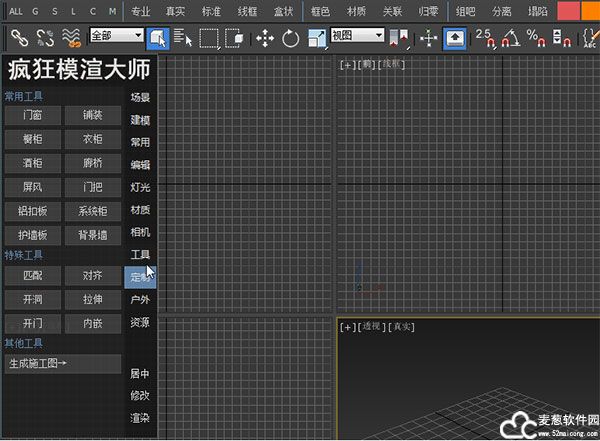The image size is (600, 441).
Task: Toggle the 2.5 Snaps button
Action: [x=485, y=38]
